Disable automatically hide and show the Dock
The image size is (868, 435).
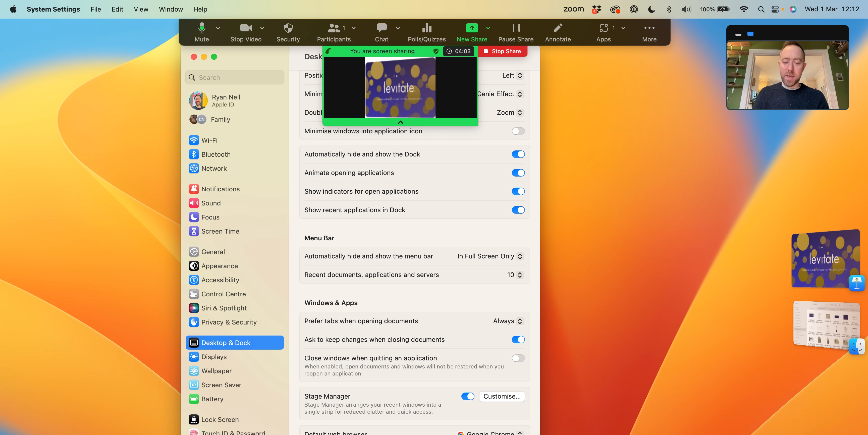pos(518,154)
